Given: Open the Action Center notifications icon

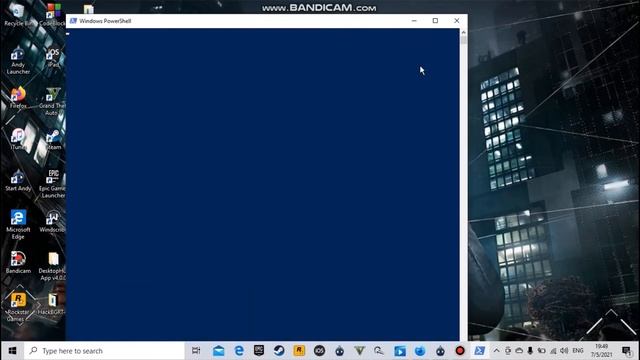Looking at the screenshot, I should [627, 351].
